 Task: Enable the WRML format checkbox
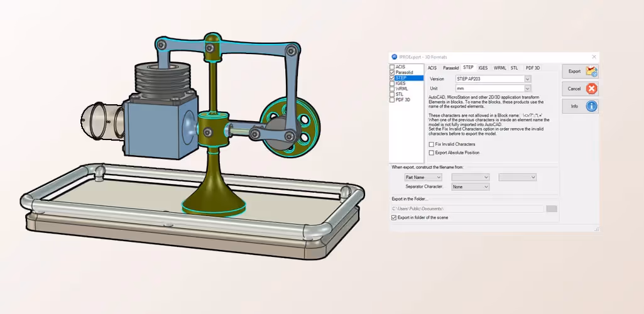tap(392, 89)
